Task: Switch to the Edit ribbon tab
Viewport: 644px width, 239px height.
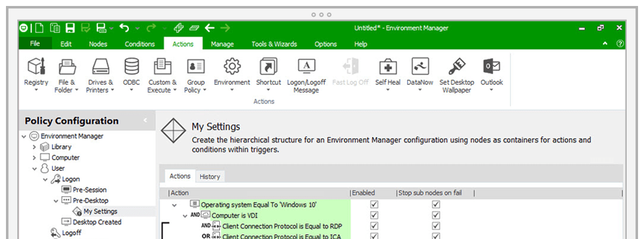Action: click(x=66, y=44)
